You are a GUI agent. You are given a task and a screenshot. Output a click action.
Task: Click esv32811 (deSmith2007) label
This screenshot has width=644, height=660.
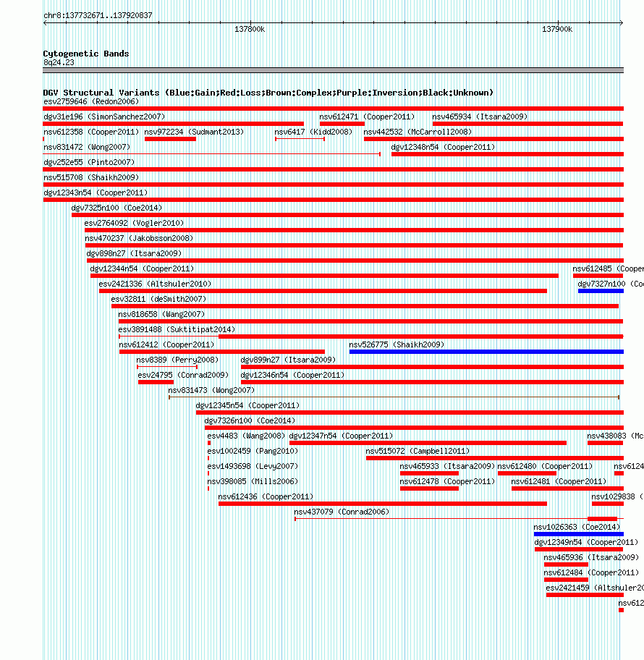tap(158, 298)
